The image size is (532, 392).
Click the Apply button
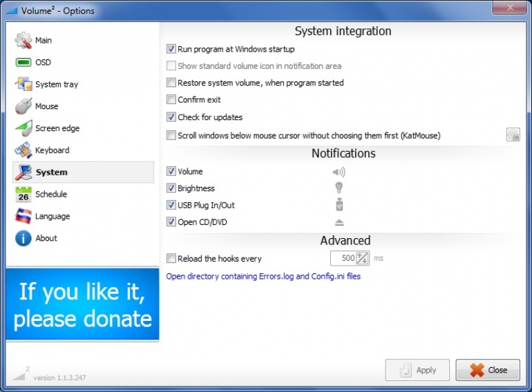pos(417,370)
